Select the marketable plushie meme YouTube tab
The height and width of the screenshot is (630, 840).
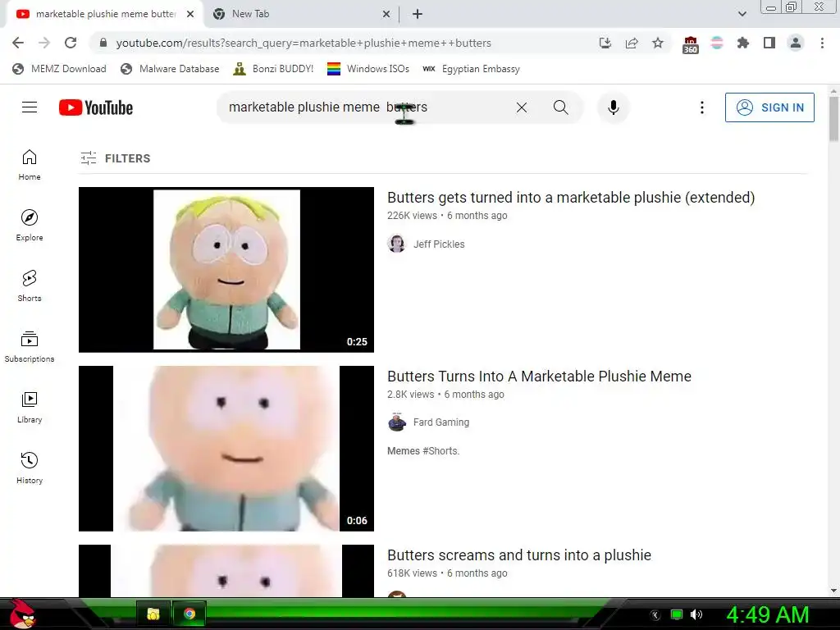point(106,14)
